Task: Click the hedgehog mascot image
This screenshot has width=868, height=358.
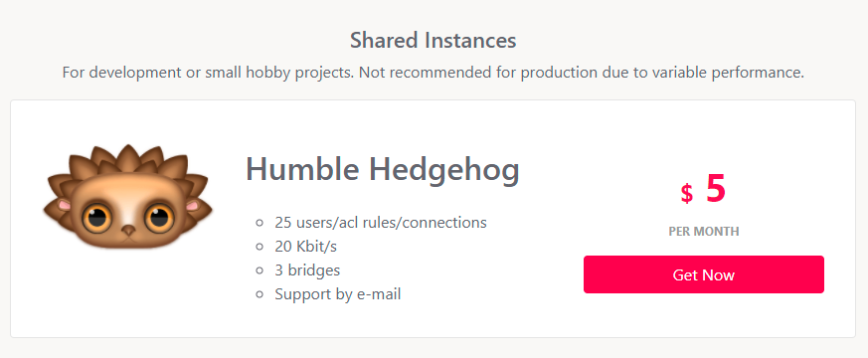Action: (128, 197)
